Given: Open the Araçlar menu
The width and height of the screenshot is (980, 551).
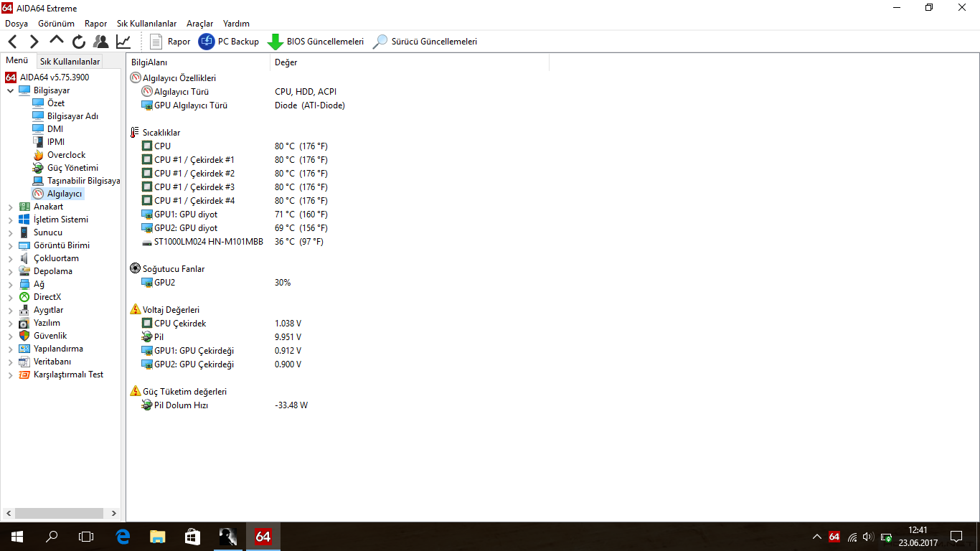Looking at the screenshot, I should [200, 24].
